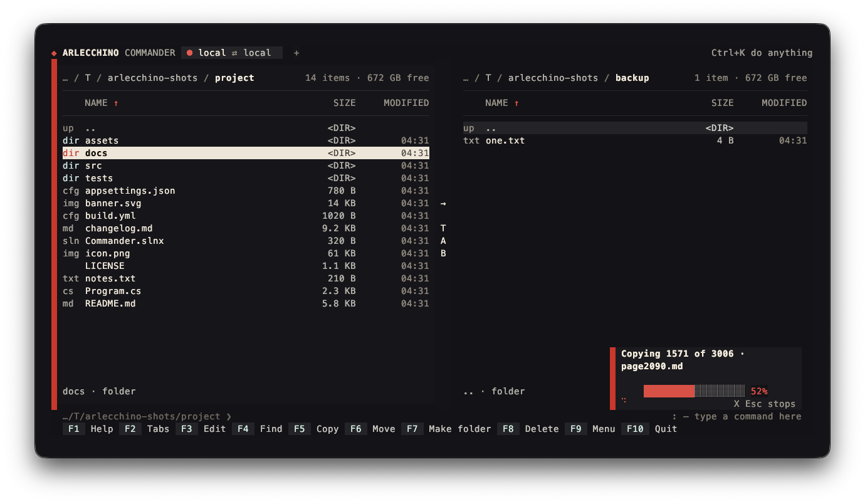Click F1 Help key
Screen dimensions: 865x504
[x=88, y=429]
